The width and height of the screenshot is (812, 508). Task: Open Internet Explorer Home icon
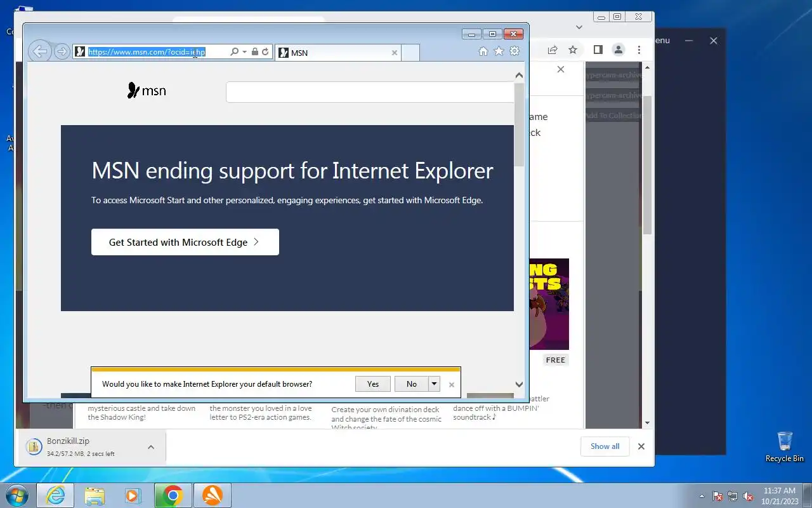click(x=483, y=51)
